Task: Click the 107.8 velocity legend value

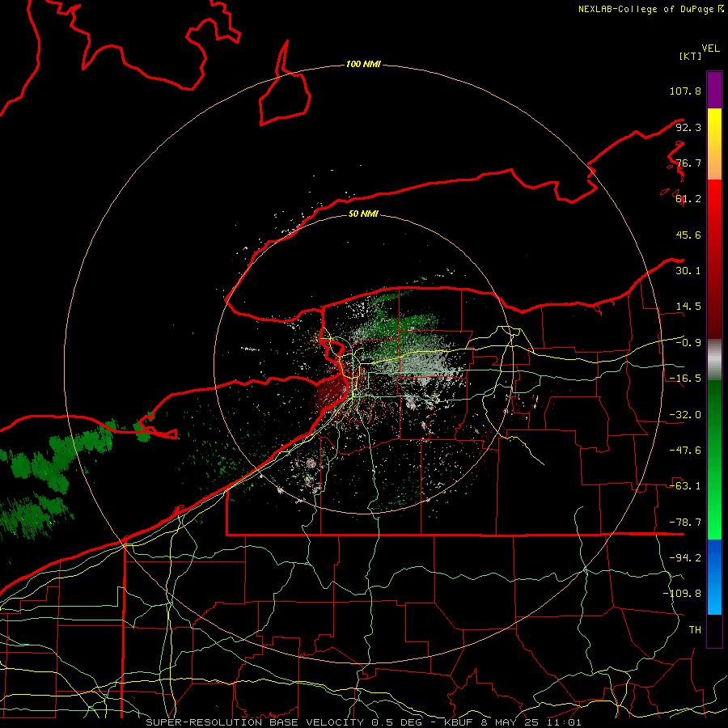Action: [685, 91]
